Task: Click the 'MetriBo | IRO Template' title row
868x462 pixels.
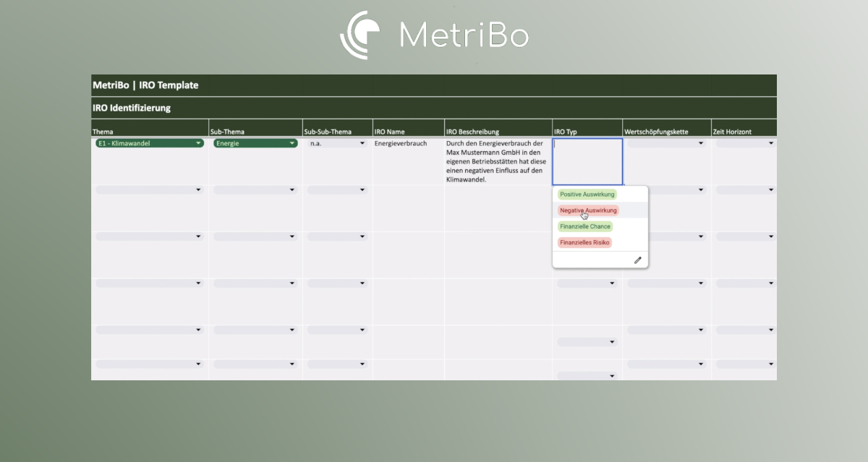Action: coord(434,85)
